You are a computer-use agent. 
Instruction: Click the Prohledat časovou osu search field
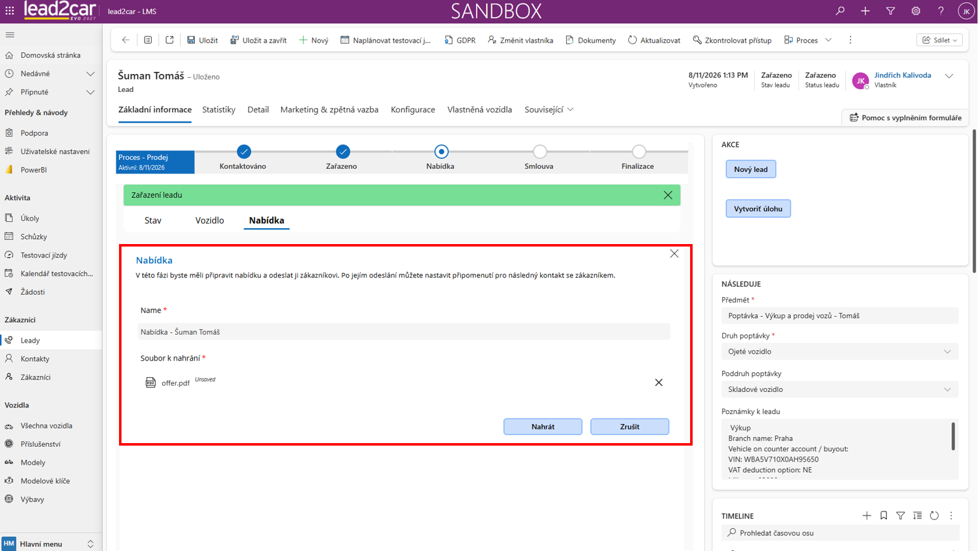pos(840,533)
